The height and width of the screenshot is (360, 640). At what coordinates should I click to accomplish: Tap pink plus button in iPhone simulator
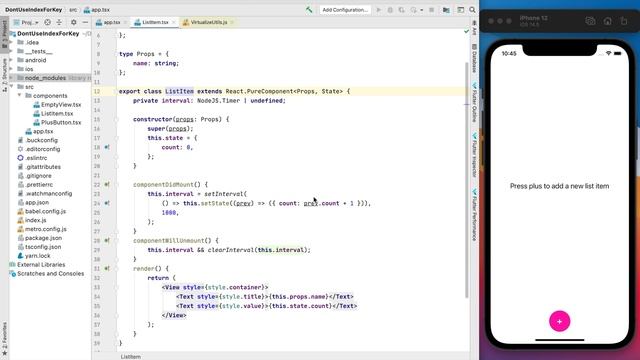pyautogui.click(x=560, y=321)
